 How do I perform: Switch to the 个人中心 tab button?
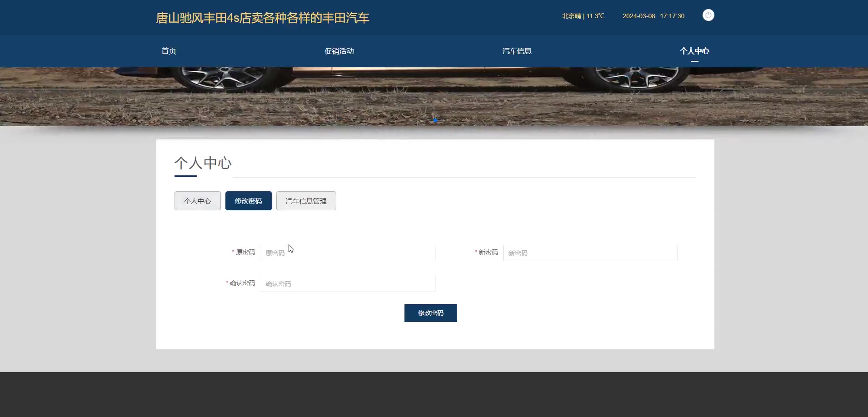pos(198,201)
